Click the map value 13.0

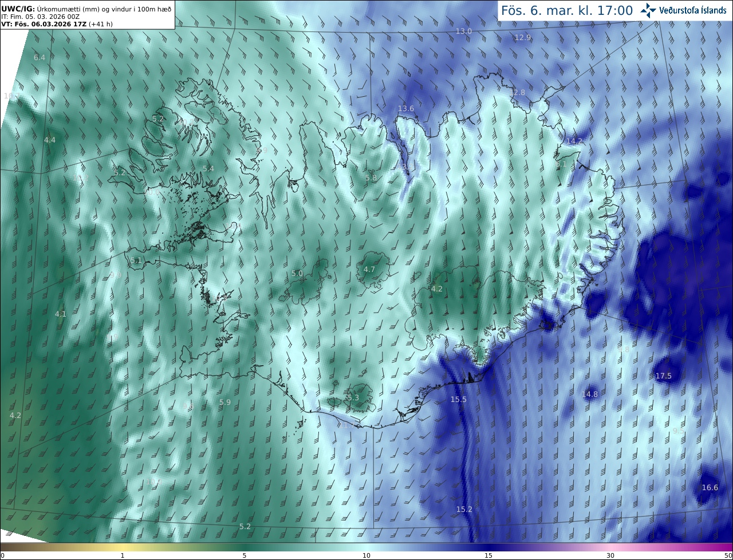[464, 31]
